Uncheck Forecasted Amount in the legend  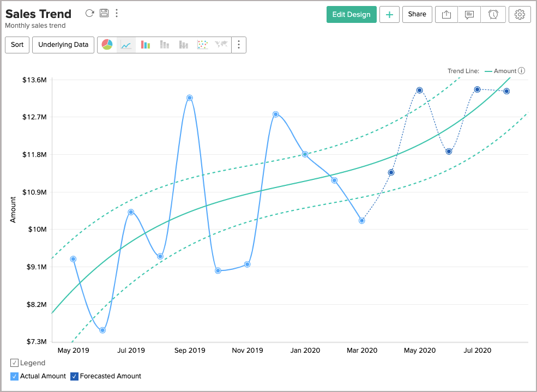click(x=74, y=376)
